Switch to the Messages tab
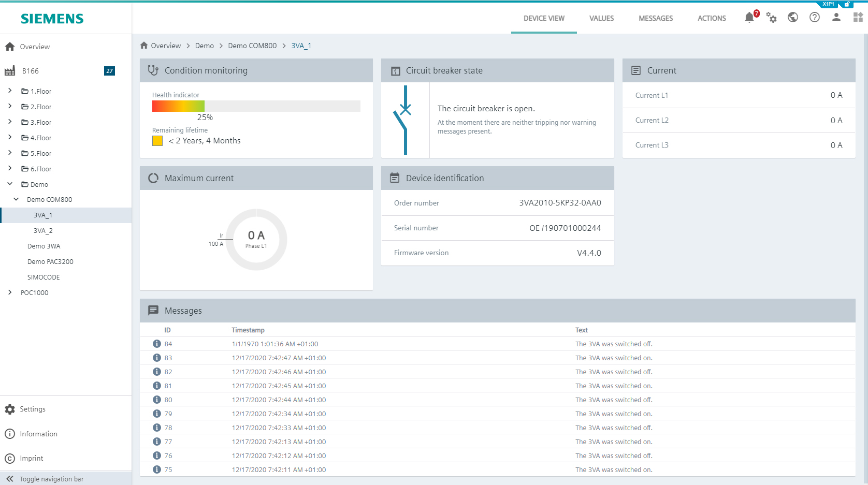The height and width of the screenshot is (485, 868). [x=656, y=18]
